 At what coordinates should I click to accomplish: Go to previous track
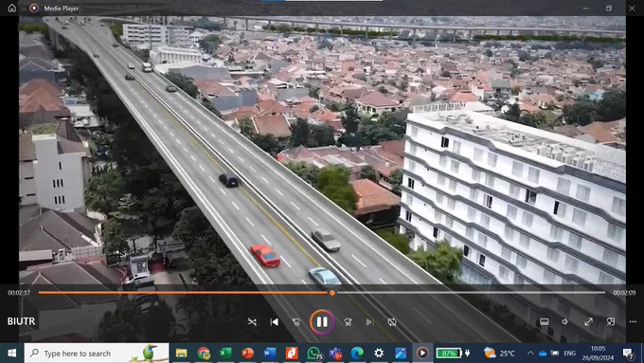275,322
